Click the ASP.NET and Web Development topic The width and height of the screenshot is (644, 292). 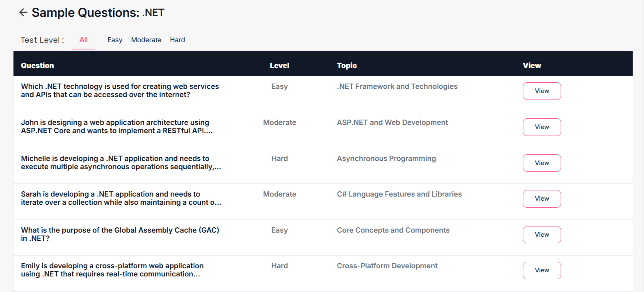pyautogui.click(x=392, y=122)
